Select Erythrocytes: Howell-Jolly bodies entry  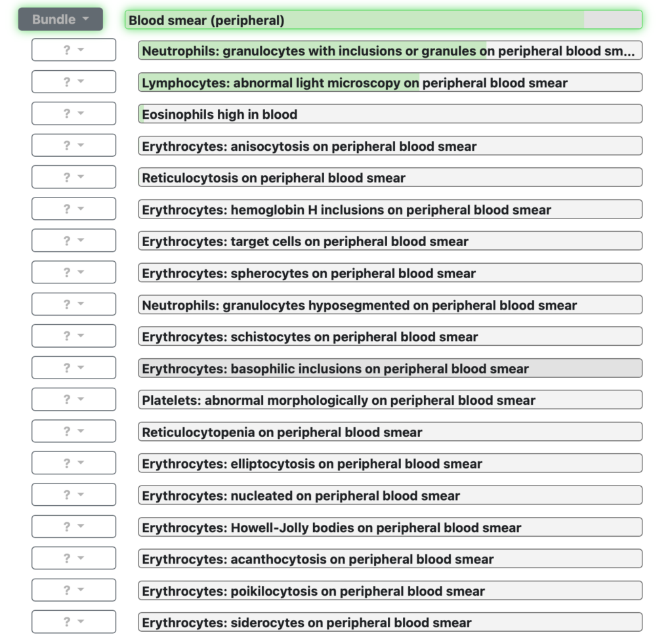point(390,527)
